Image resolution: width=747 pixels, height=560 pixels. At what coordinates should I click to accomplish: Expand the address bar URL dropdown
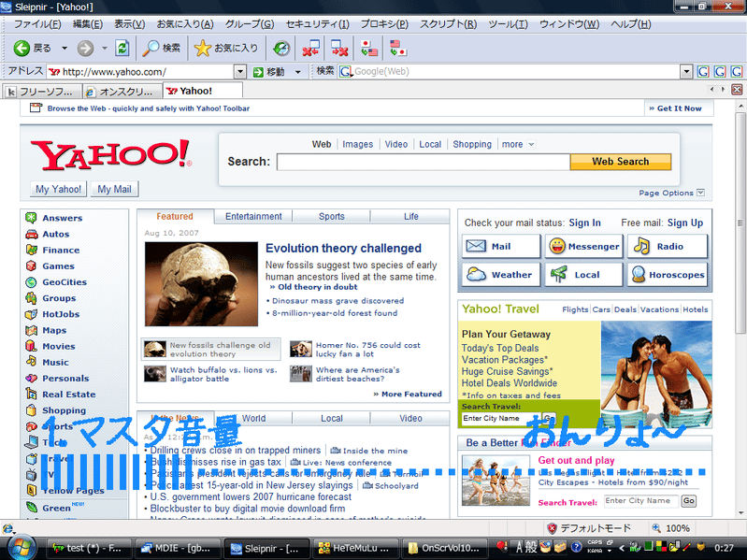coord(240,72)
